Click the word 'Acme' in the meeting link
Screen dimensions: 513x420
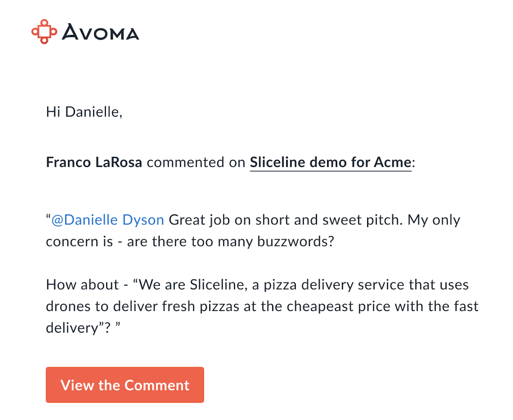click(392, 162)
